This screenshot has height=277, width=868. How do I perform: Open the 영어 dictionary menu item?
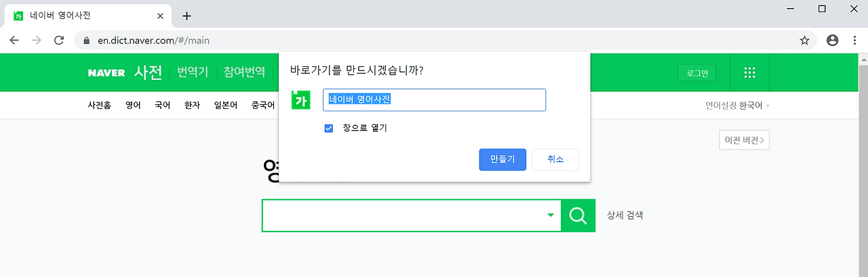pos(133,106)
